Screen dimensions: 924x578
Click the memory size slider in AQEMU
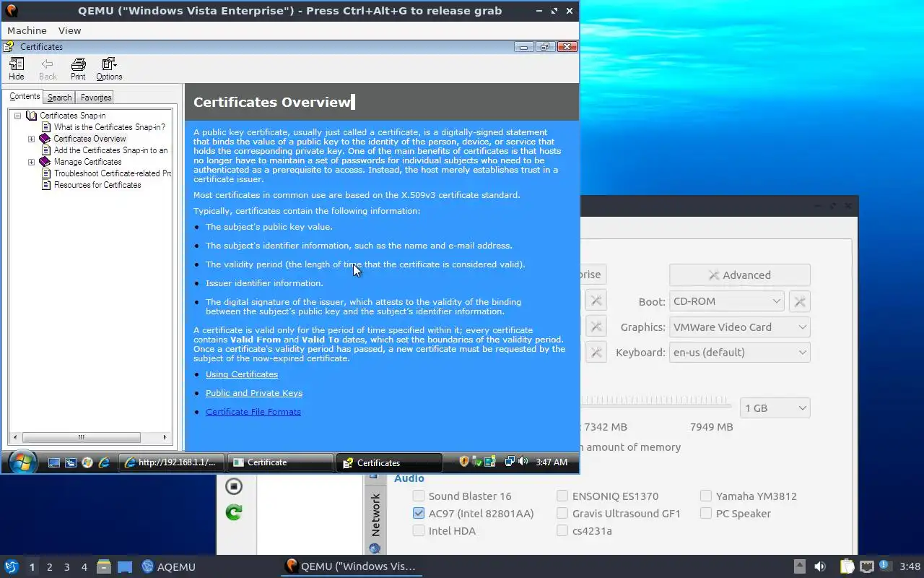pos(658,401)
